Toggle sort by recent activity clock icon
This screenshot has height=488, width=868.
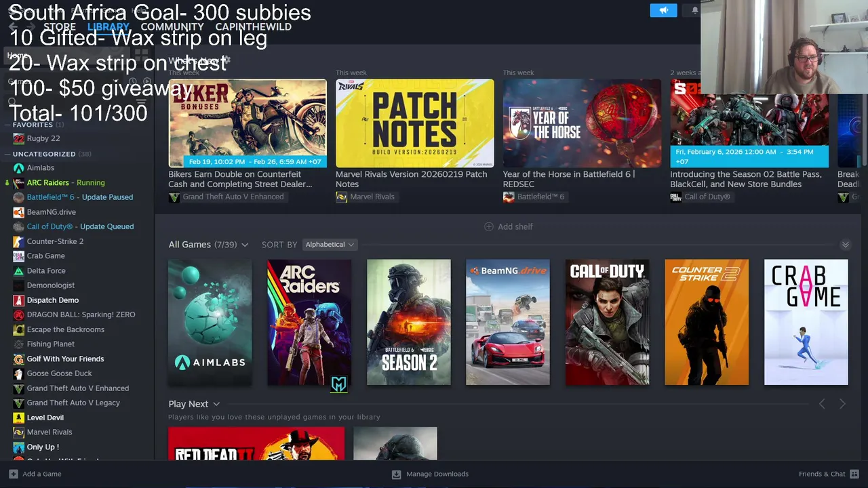click(133, 81)
